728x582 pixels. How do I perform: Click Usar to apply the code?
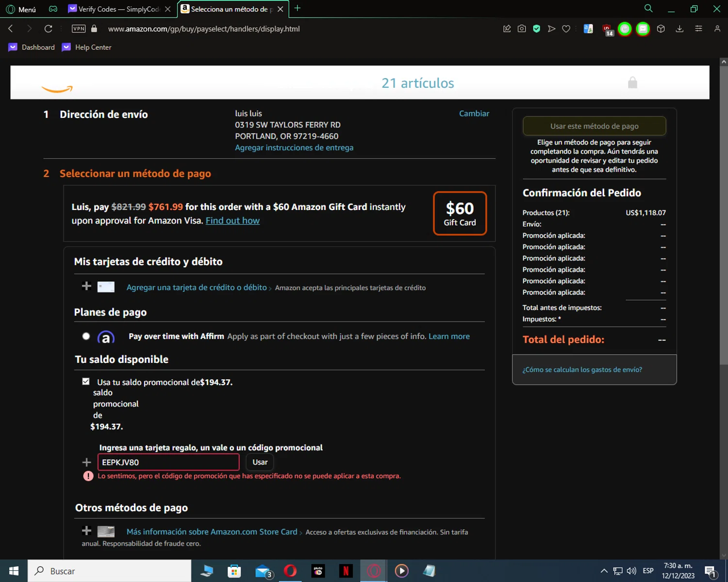pyautogui.click(x=260, y=462)
